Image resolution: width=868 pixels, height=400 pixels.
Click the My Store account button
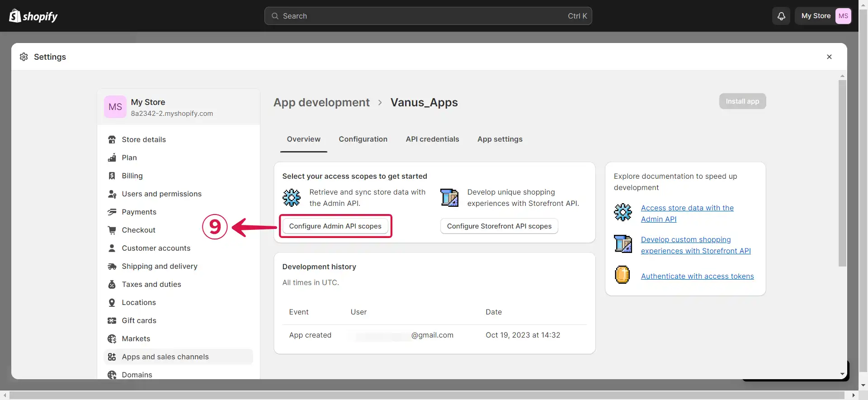coord(824,16)
